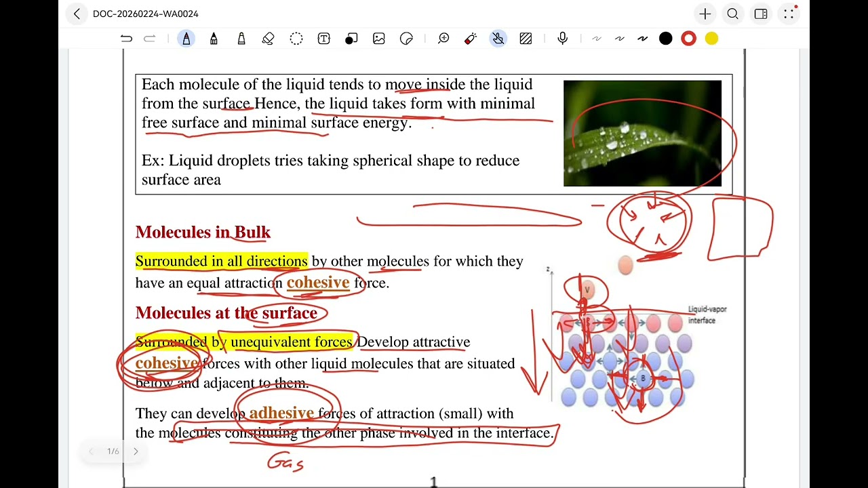Click the 'Liquid-vapor interface' label
Image resolution: width=868 pixels, height=488 pixels.
click(707, 314)
